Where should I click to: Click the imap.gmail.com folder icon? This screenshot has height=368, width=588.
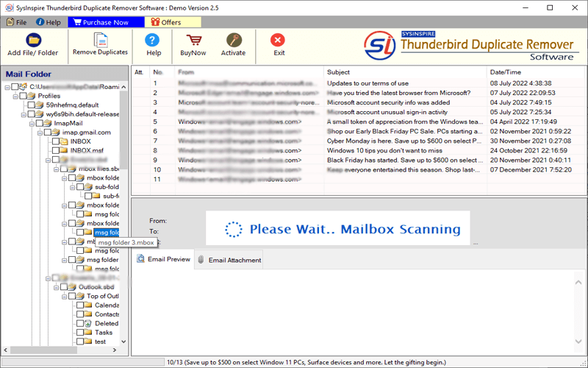pos(56,132)
